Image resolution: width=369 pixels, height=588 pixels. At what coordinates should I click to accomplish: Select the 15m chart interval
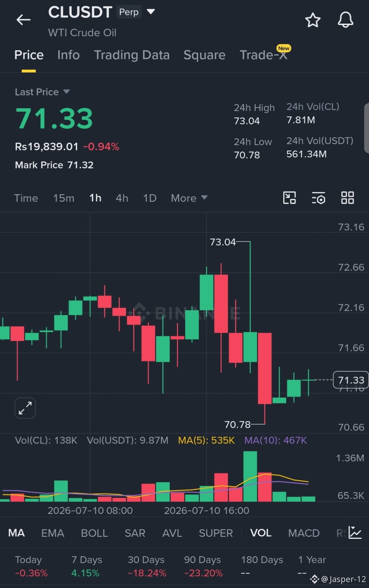pos(64,198)
